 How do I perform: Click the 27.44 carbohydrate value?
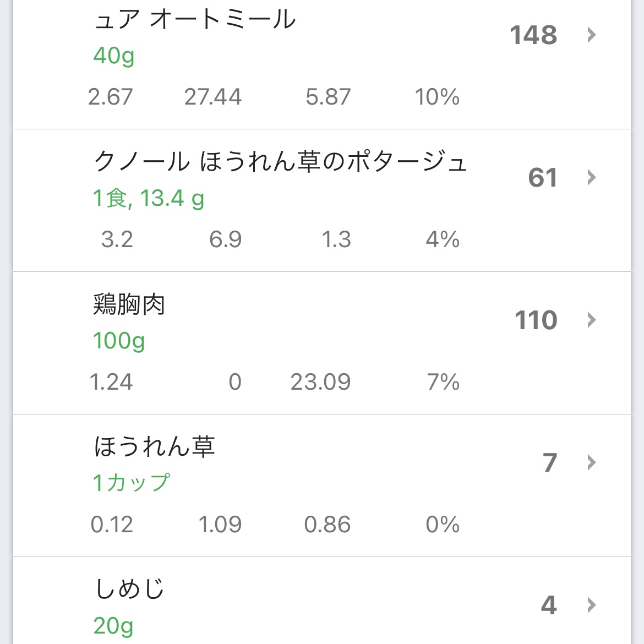tap(213, 97)
